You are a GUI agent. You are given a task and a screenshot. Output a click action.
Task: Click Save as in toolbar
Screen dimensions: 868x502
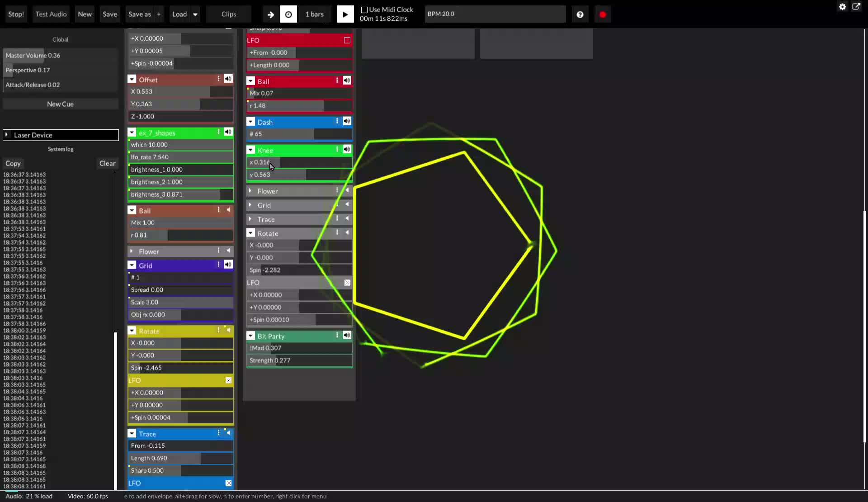tap(139, 14)
